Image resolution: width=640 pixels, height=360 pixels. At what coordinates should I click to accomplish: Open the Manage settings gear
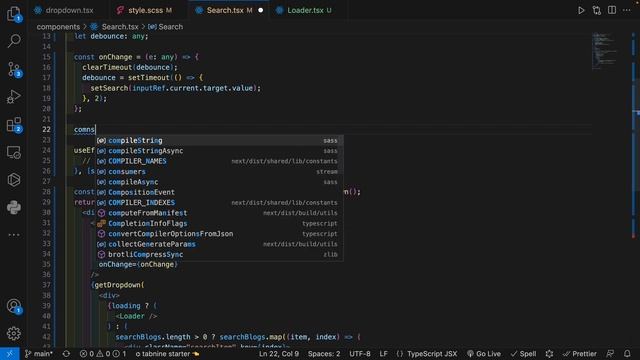click(x=14, y=333)
